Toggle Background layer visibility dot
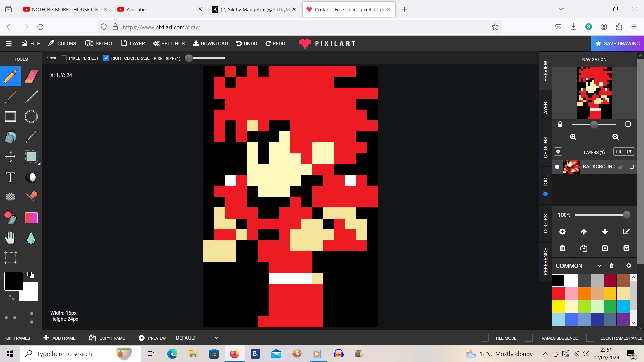Viewport: 644px width, 362px height. pos(557,167)
